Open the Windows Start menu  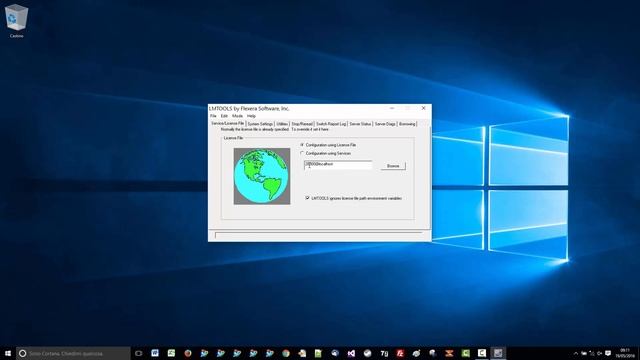[8, 353]
